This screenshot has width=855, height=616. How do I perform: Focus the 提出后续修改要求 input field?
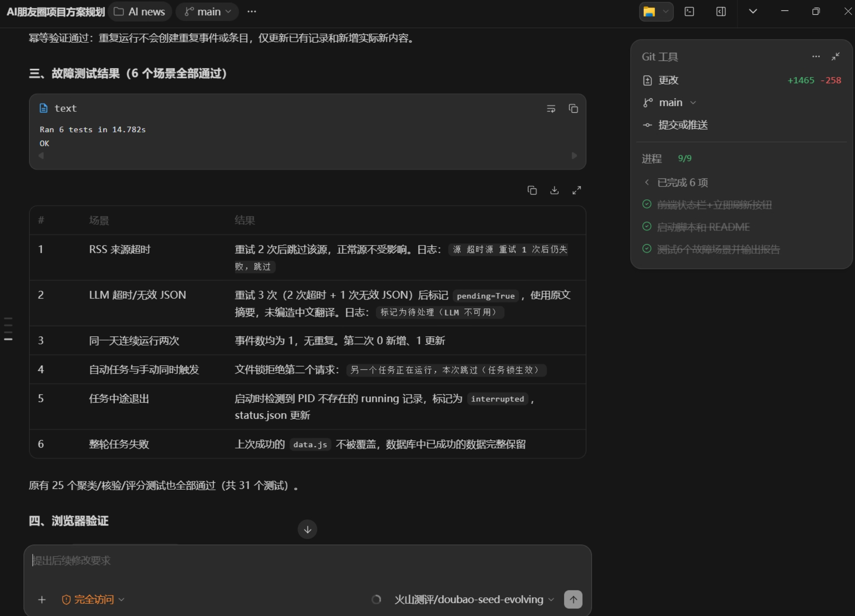(x=308, y=561)
